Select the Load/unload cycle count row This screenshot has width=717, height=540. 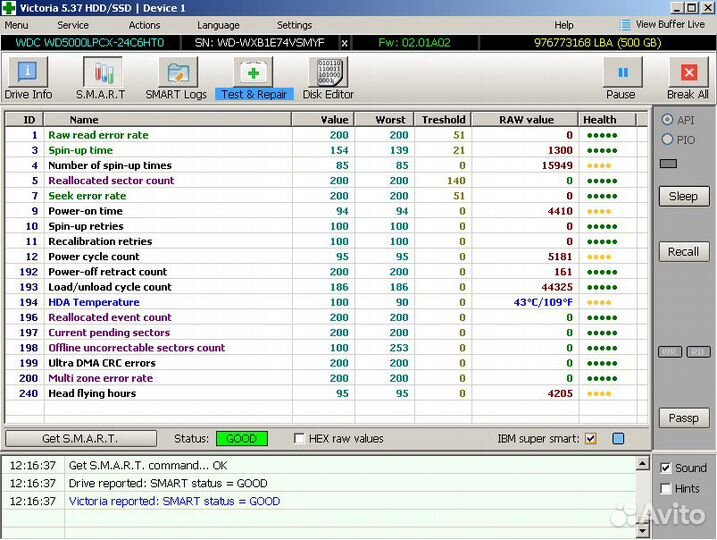pyautogui.click(x=326, y=287)
